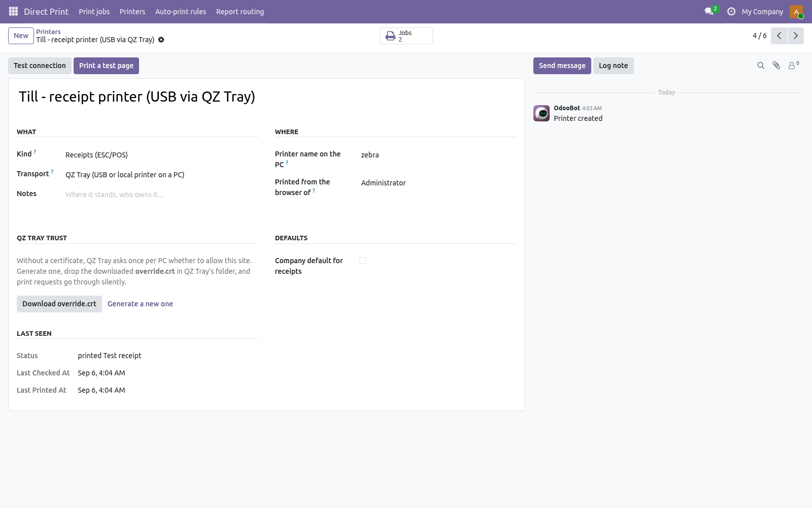Open the Auto-print rules menu
This screenshot has height=508, width=812.
(x=181, y=12)
